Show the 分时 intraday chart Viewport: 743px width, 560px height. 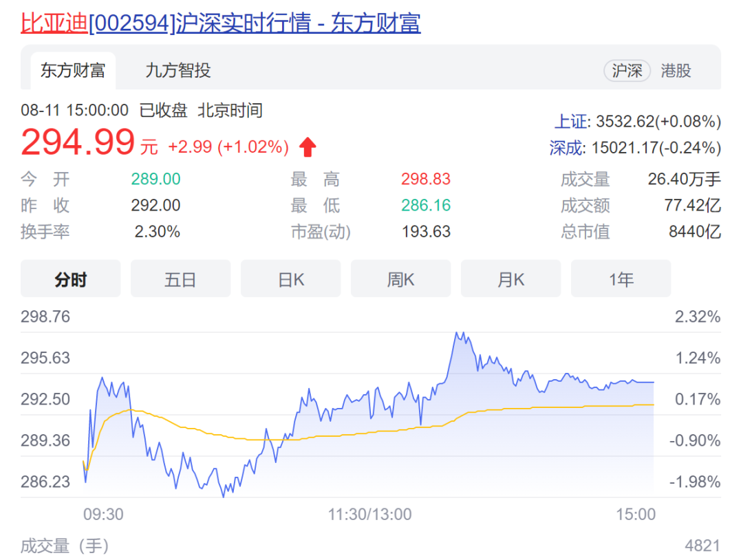click(71, 279)
